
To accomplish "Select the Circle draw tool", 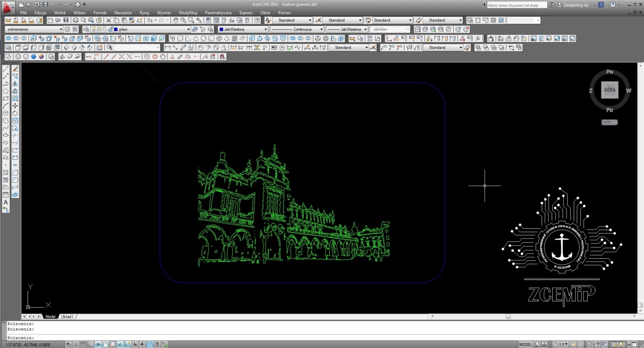I will pos(6,113).
